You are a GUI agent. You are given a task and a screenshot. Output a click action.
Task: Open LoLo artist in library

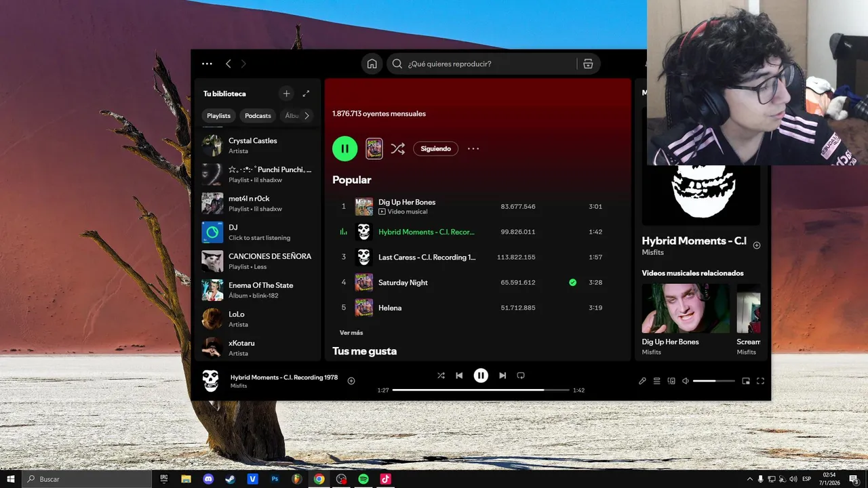click(x=258, y=319)
